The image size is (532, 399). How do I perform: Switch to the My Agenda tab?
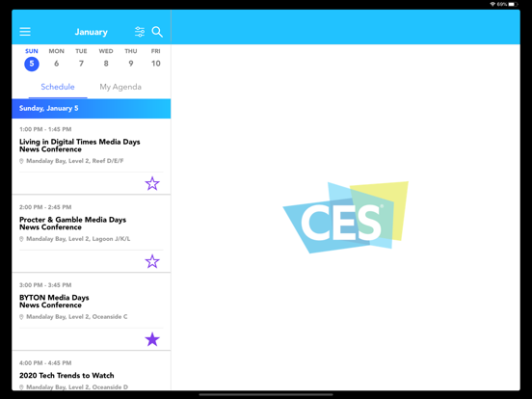[x=120, y=87]
